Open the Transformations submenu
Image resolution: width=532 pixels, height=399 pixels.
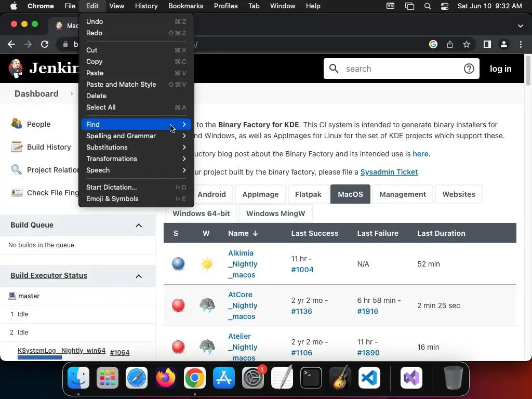(136, 159)
